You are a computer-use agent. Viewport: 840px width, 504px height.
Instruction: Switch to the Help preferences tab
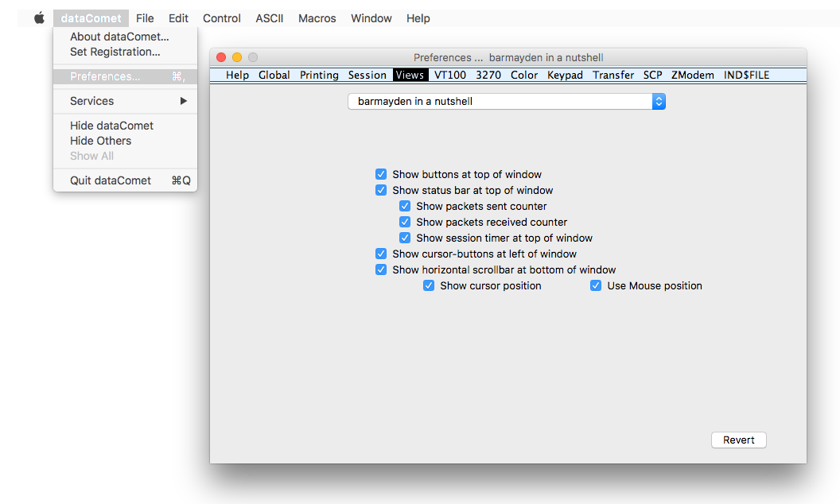(237, 75)
